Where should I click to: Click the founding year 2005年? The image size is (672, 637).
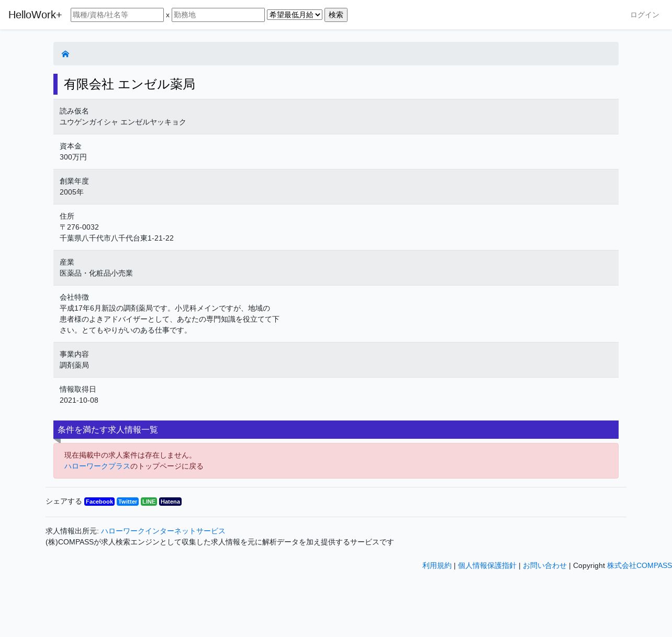(x=72, y=192)
